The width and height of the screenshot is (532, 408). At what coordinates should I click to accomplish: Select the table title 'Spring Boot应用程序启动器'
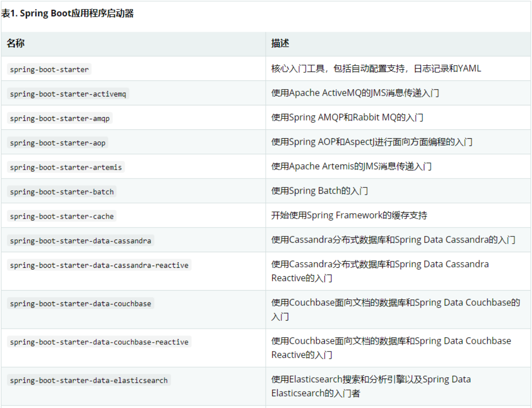click(x=77, y=14)
